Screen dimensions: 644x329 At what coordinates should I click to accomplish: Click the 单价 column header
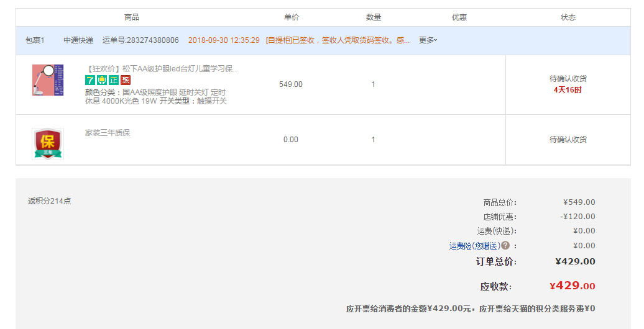coord(292,17)
